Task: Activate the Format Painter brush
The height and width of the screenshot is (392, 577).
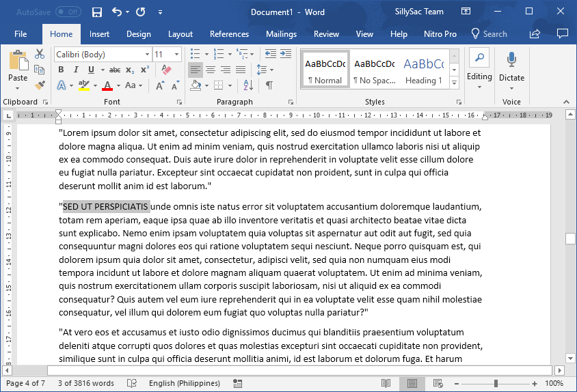Action: click(x=40, y=85)
